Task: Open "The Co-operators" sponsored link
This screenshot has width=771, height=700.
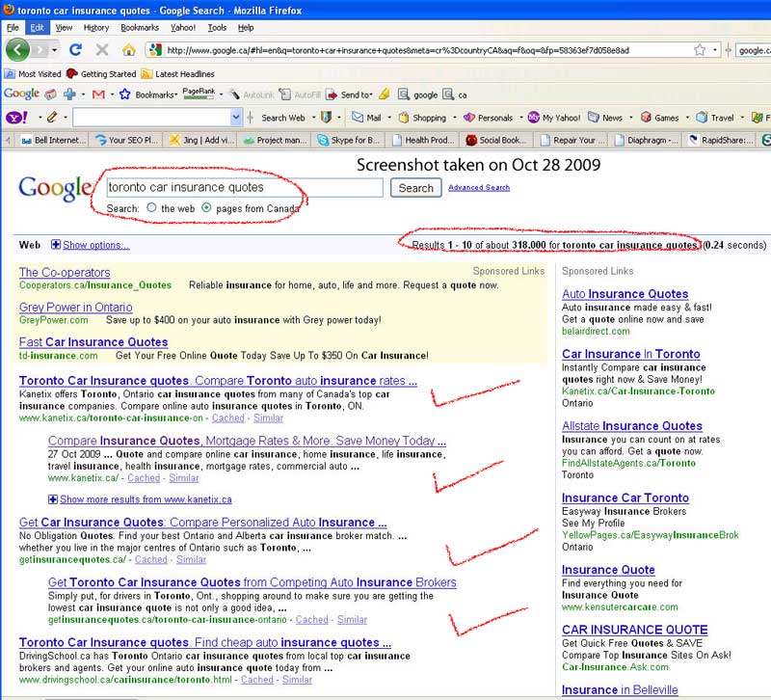Action: pos(65,273)
